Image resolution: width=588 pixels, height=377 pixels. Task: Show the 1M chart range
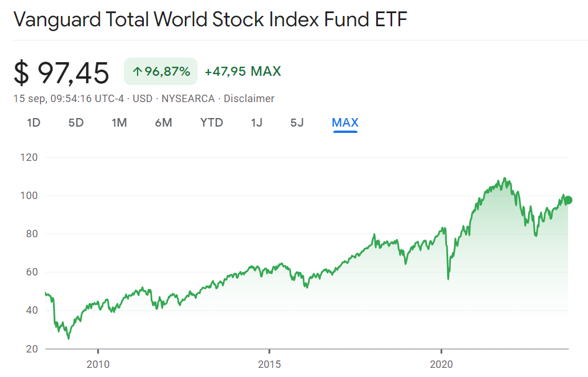tap(119, 123)
